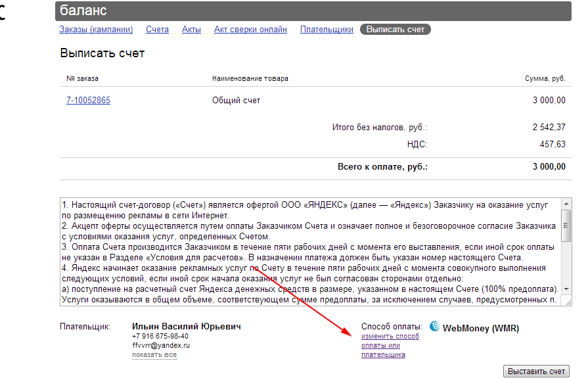Click the НДС amount 457,63
This screenshot has width=588, height=380.
[553, 144]
